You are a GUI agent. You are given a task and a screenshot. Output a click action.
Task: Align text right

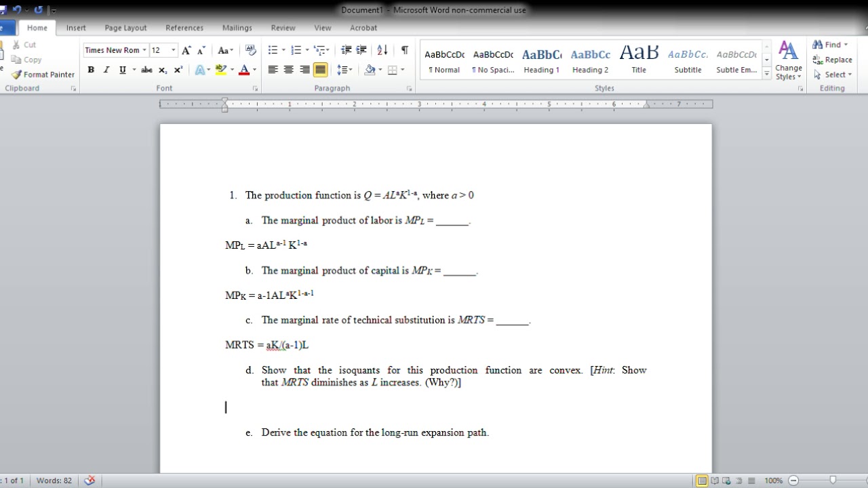tap(304, 70)
